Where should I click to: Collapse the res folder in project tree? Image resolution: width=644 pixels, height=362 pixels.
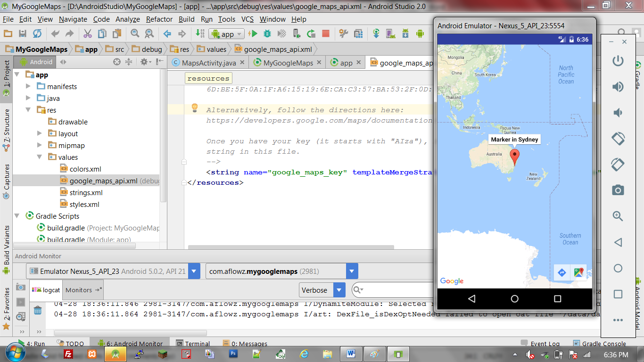(28, 110)
